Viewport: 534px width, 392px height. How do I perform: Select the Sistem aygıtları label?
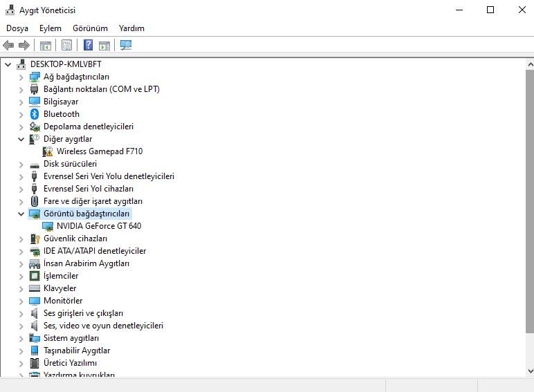click(71, 338)
